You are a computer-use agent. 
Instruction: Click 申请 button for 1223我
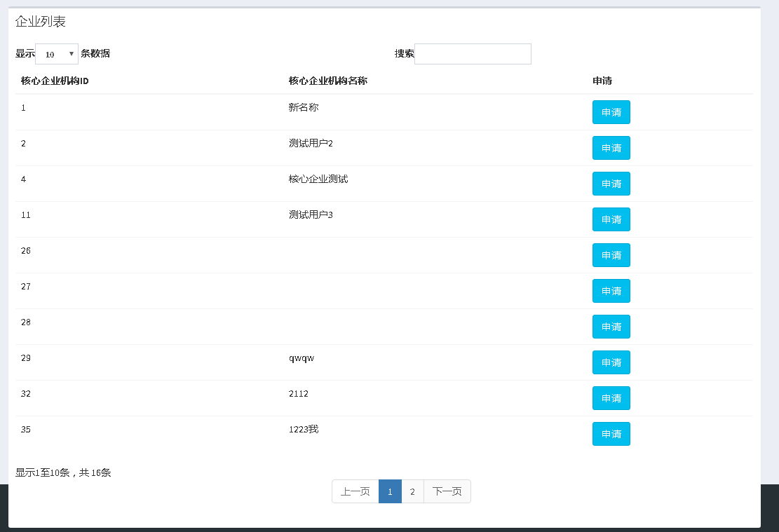click(x=611, y=433)
